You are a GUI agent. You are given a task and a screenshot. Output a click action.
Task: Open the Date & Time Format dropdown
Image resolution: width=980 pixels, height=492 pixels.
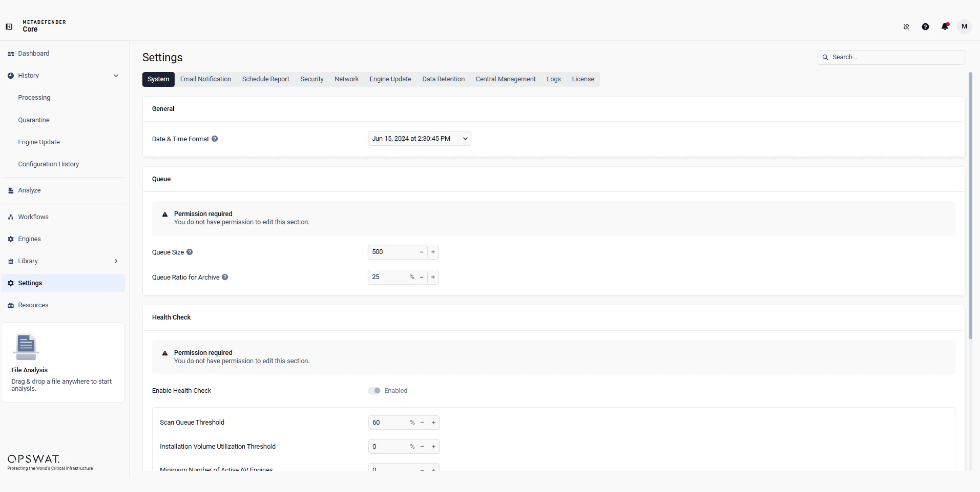click(419, 138)
